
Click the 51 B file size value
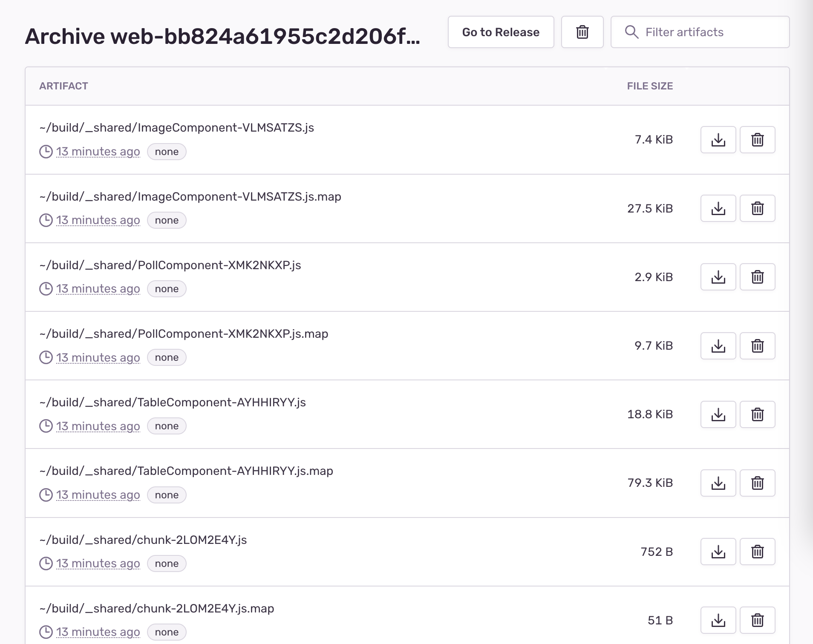660,620
